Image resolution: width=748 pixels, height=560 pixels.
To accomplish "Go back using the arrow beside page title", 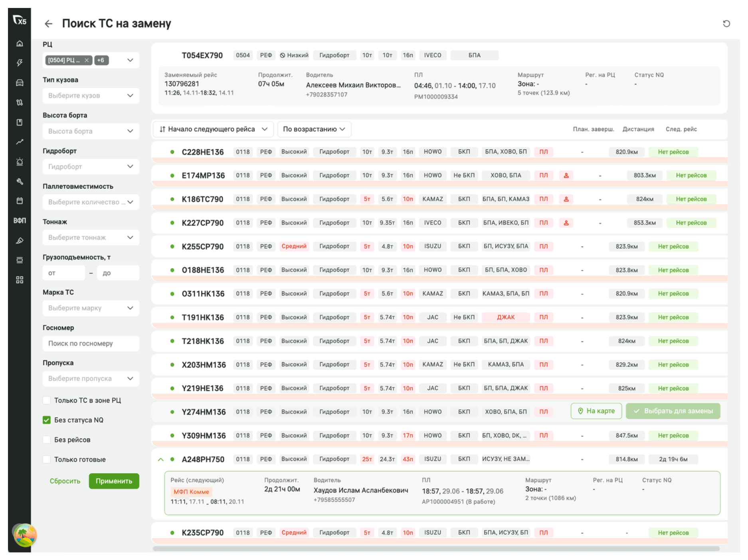I will tap(48, 24).
